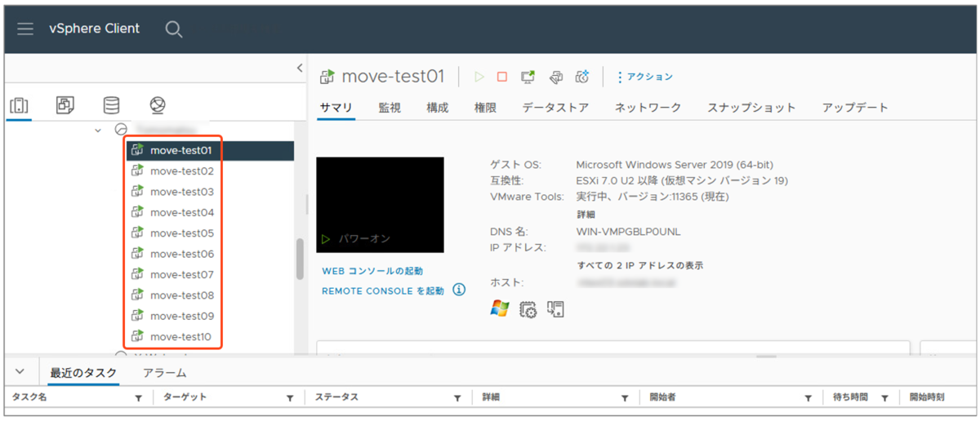Power off VM with red stop icon
Image resolution: width=980 pixels, height=421 pixels.
[502, 77]
